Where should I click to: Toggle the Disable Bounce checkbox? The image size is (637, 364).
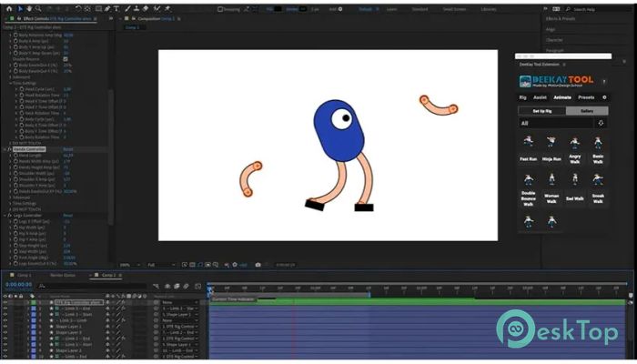point(66,59)
